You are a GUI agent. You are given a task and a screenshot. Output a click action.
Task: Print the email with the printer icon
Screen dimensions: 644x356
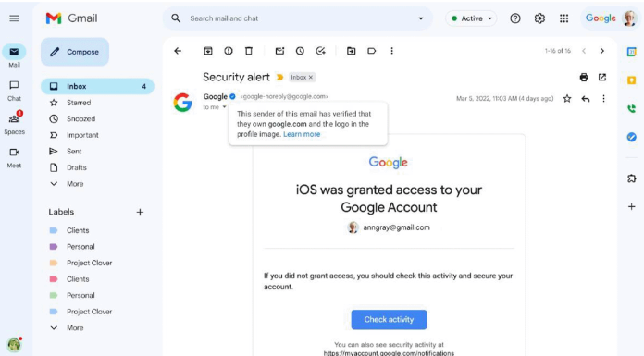pos(584,77)
